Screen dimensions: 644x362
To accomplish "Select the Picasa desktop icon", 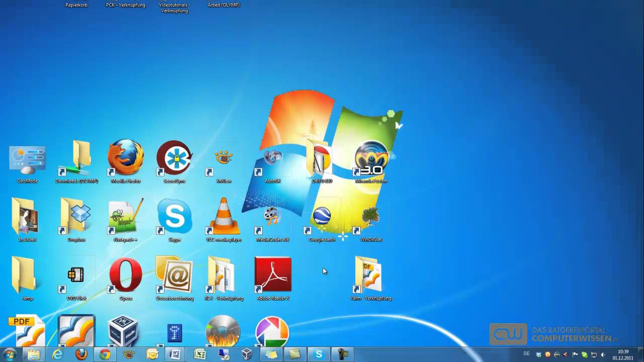I will [x=272, y=331].
